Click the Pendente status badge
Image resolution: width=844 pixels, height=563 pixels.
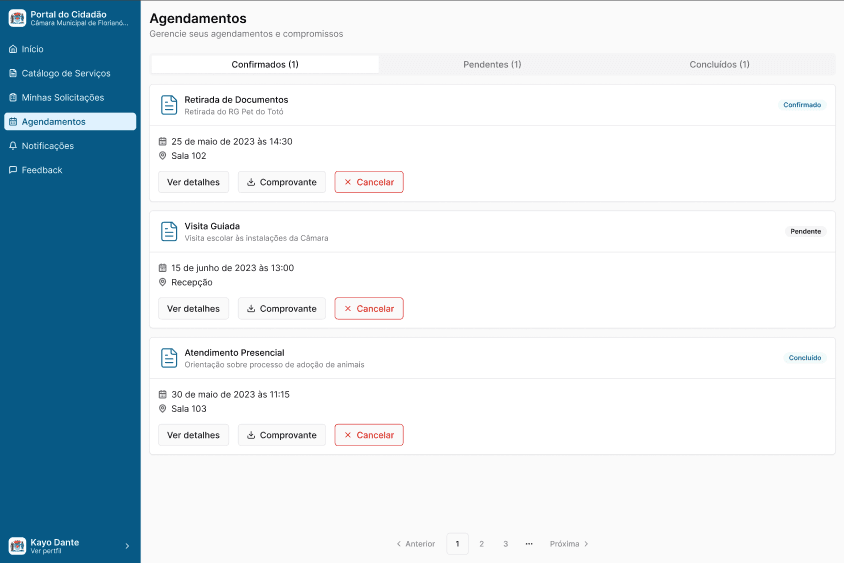(x=805, y=231)
